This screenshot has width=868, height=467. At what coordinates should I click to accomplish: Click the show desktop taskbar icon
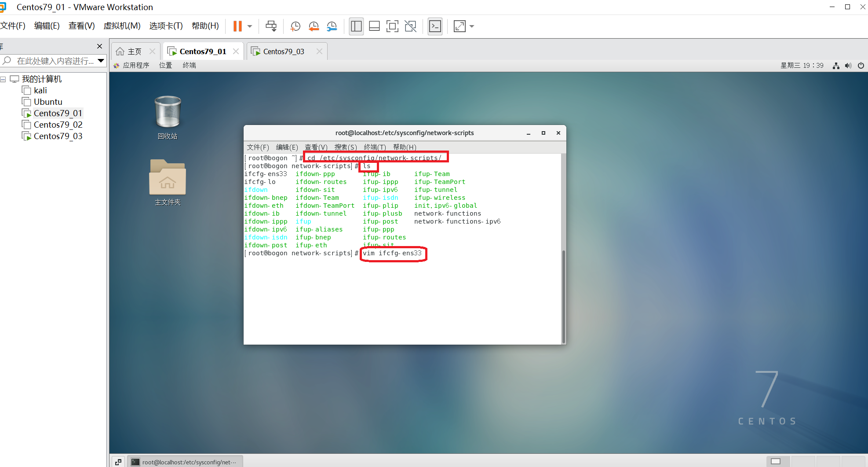[118, 462]
